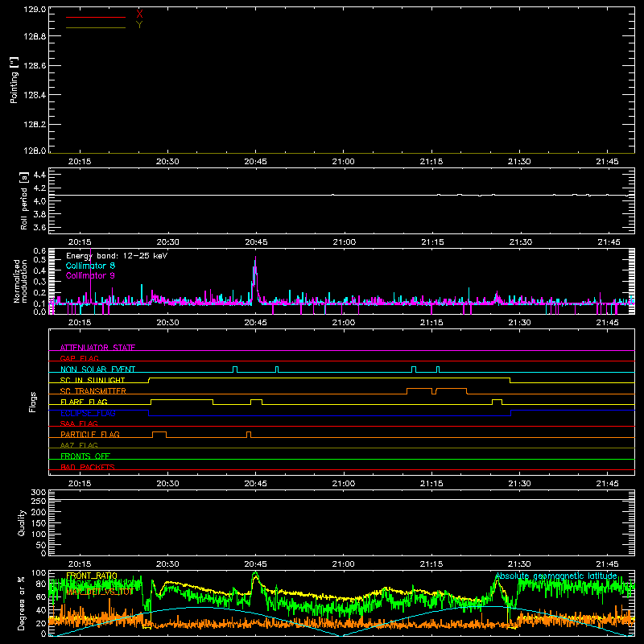
Task: Click the magenta Collimator 9 legend label
Action: (90, 275)
